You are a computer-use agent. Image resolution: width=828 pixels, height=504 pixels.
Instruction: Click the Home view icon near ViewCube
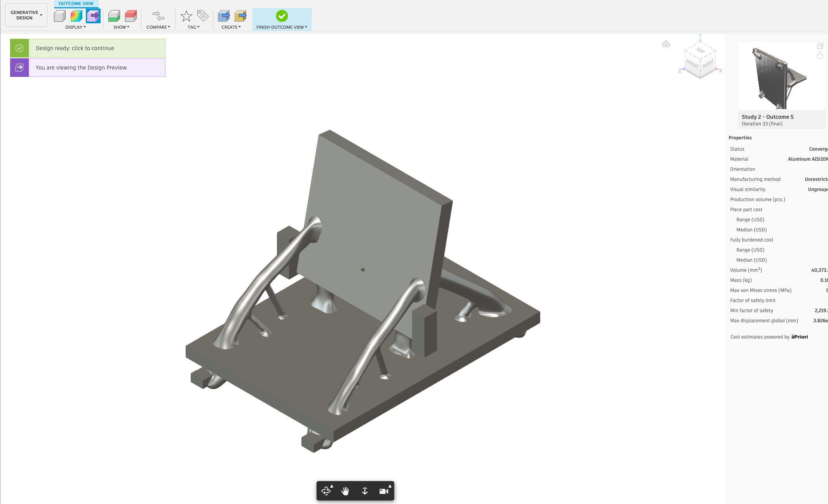pos(666,44)
